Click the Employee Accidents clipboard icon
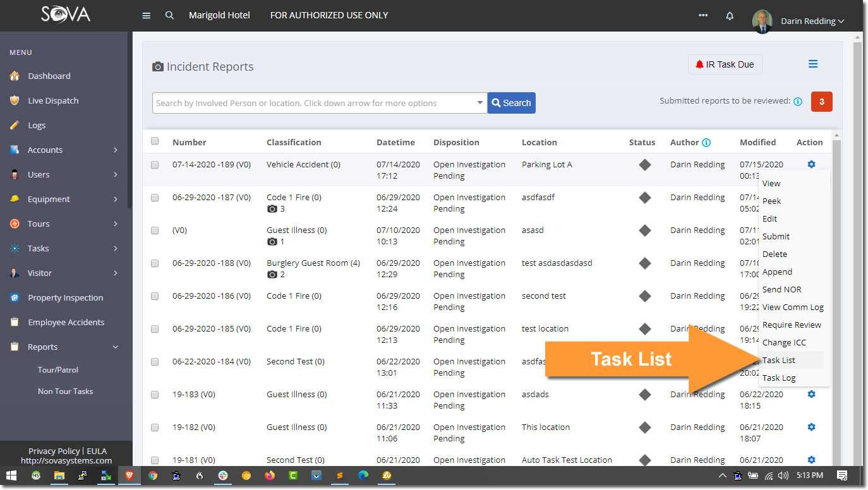The width and height of the screenshot is (868, 490). 15,322
